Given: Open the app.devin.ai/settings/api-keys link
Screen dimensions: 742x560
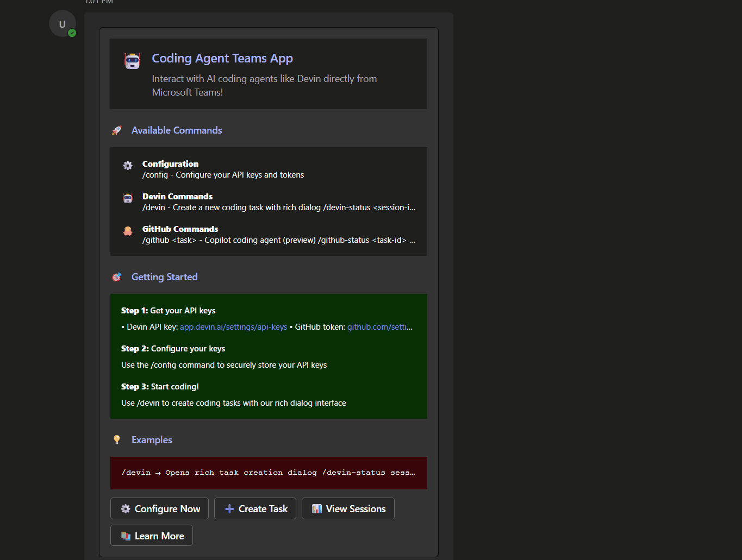Looking at the screenshot, I should 233,327.
